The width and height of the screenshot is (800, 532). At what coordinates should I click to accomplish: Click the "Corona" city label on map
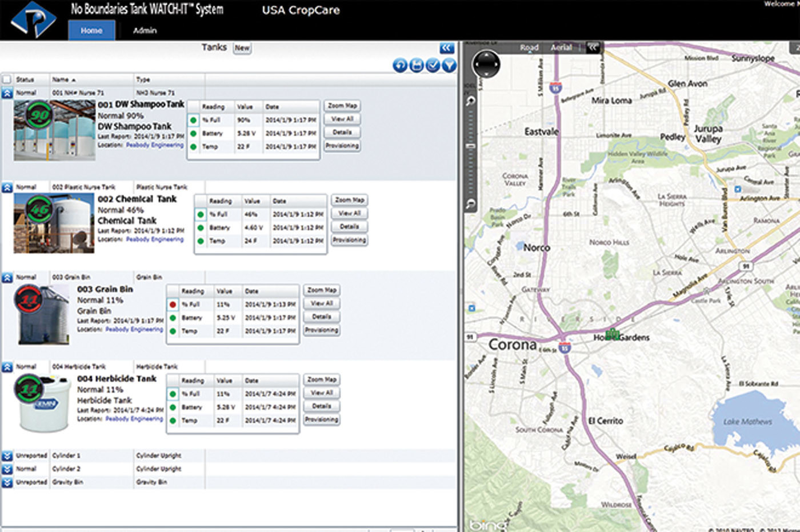512,345
